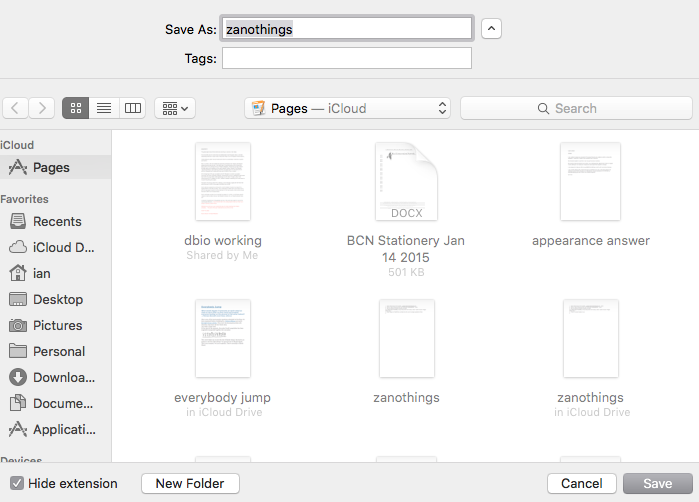Switch to column view
The height and width of the screenshot is (502, 699).
133,108
